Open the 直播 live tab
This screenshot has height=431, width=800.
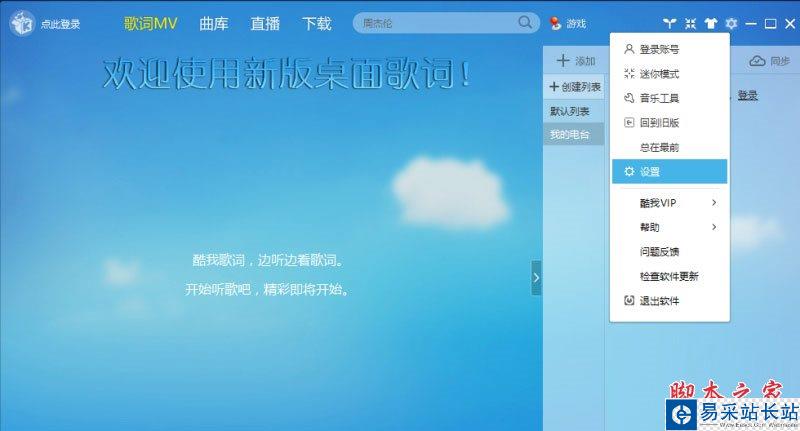point(265,23)
